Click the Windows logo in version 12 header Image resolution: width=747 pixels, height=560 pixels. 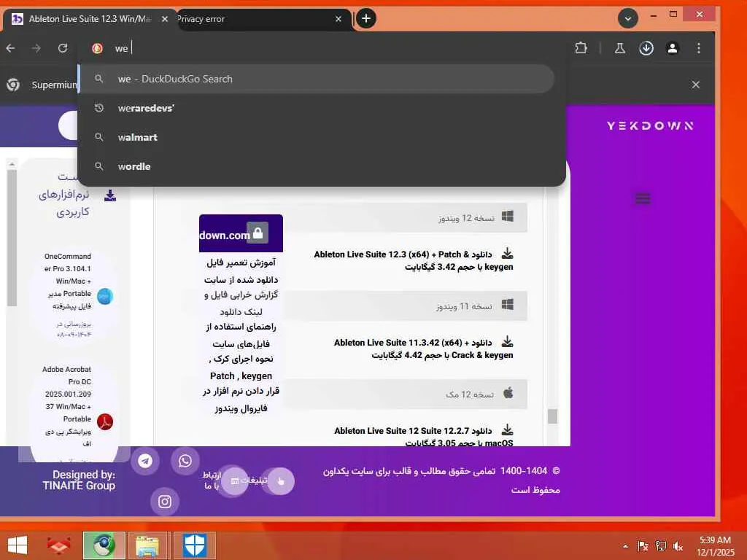[x=508, y=217]
